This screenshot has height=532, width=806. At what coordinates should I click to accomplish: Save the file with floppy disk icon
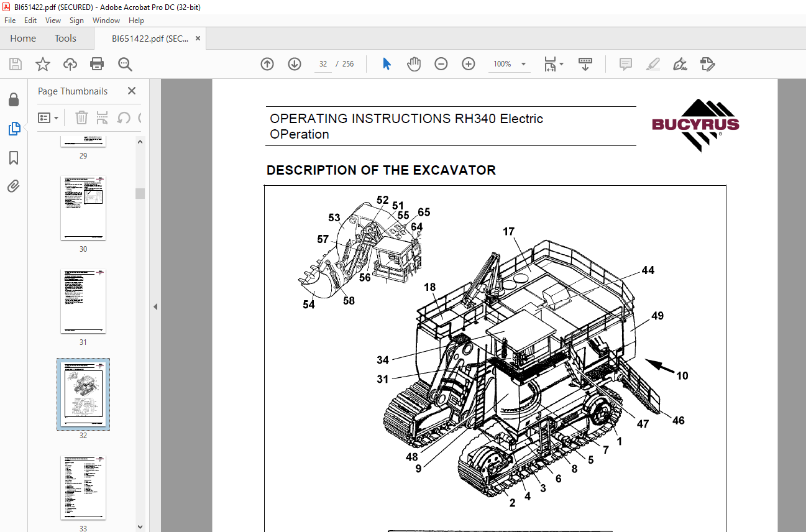click(16, 64)
